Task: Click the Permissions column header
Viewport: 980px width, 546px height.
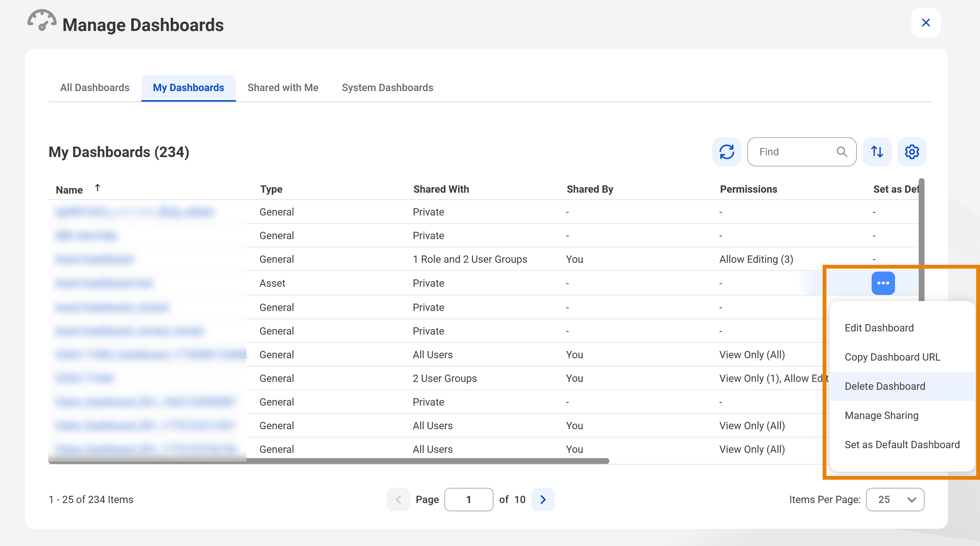Action: click(x=748, y=189)
